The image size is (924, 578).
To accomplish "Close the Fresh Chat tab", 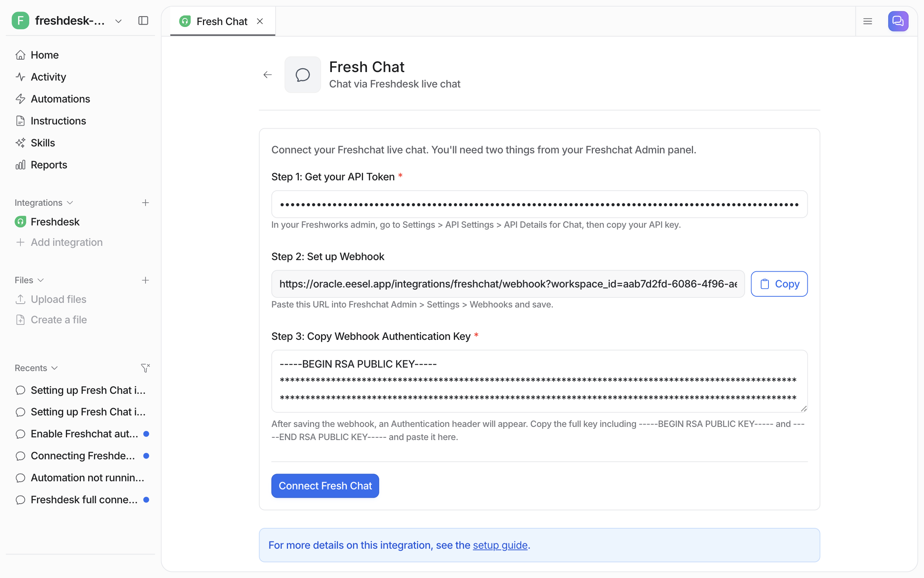I will click(260, 21).
